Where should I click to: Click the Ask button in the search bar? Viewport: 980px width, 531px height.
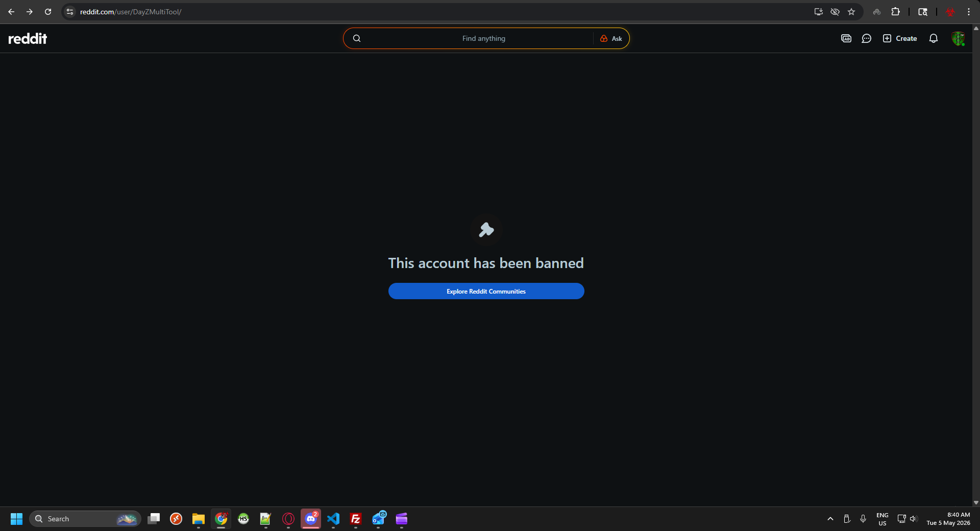coord(611,38)
